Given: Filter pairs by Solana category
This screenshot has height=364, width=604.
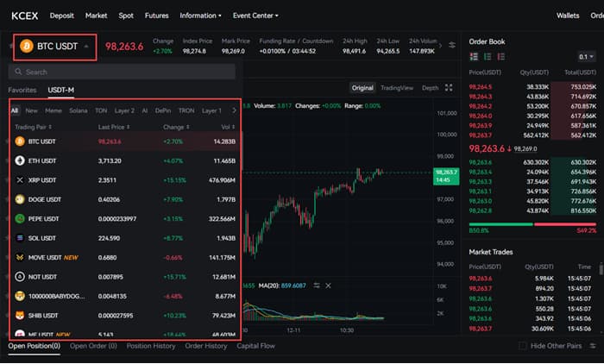Looking at the screenshot, I should coord(79,110).
